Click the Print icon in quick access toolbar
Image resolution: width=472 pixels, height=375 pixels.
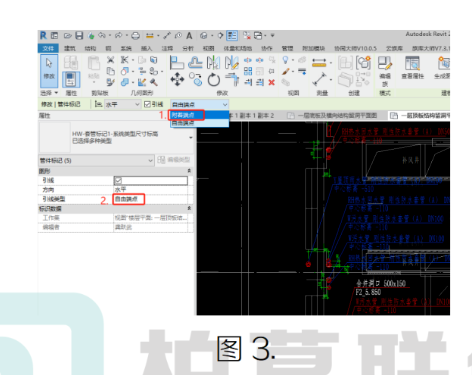(135, 35)
